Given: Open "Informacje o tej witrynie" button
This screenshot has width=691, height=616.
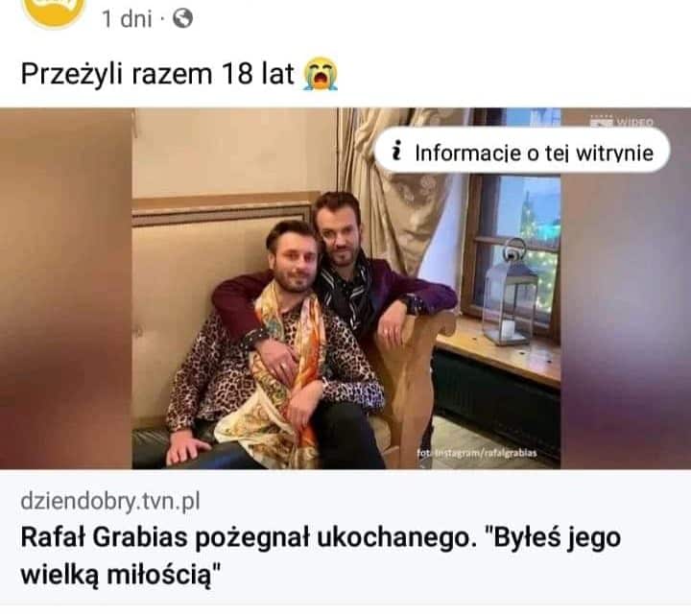Looking at the screenshot, I should pos(522,151).
